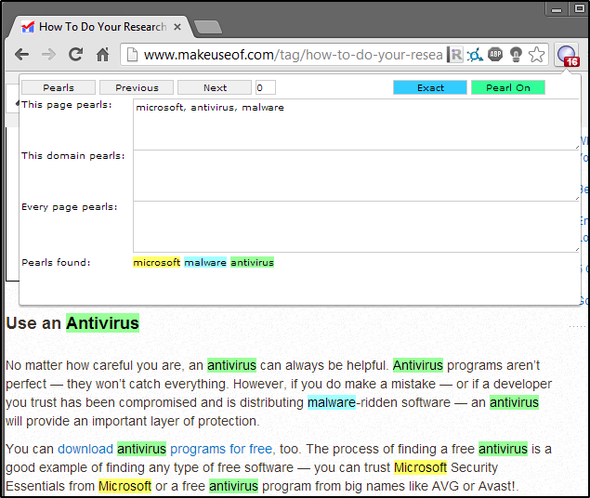The image size is (590, 498).
Task: Click the Pearls found label
Action: [56, 262]
